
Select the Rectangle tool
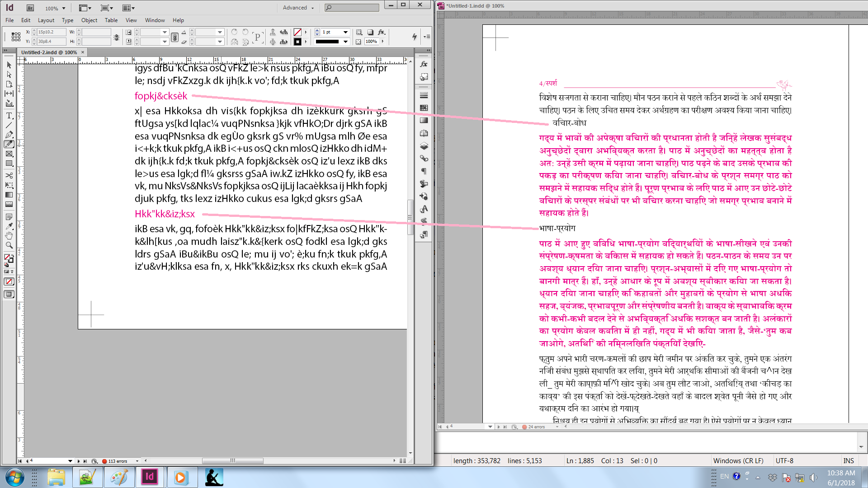(x=9, y=164)
